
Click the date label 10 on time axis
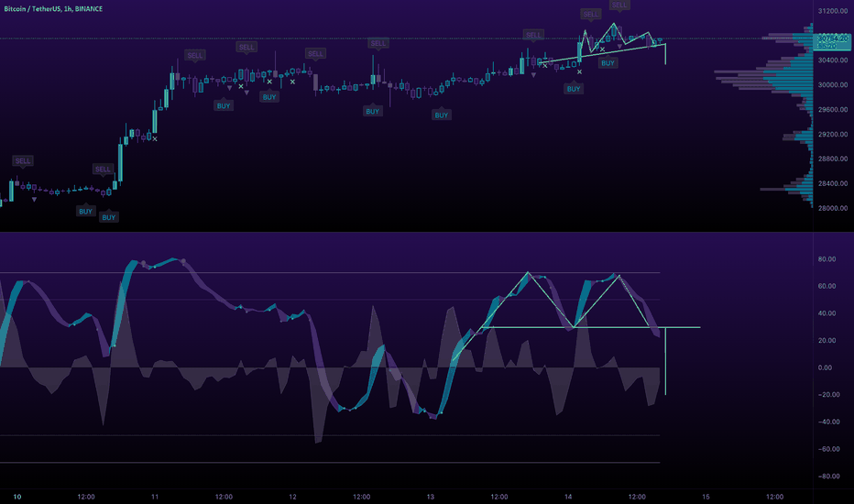point(17,497)
